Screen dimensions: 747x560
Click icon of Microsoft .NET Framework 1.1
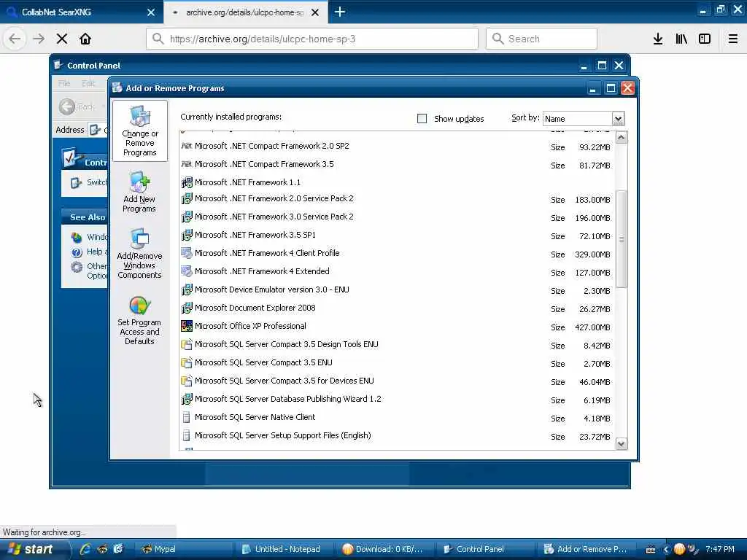(x=187, y=182)
